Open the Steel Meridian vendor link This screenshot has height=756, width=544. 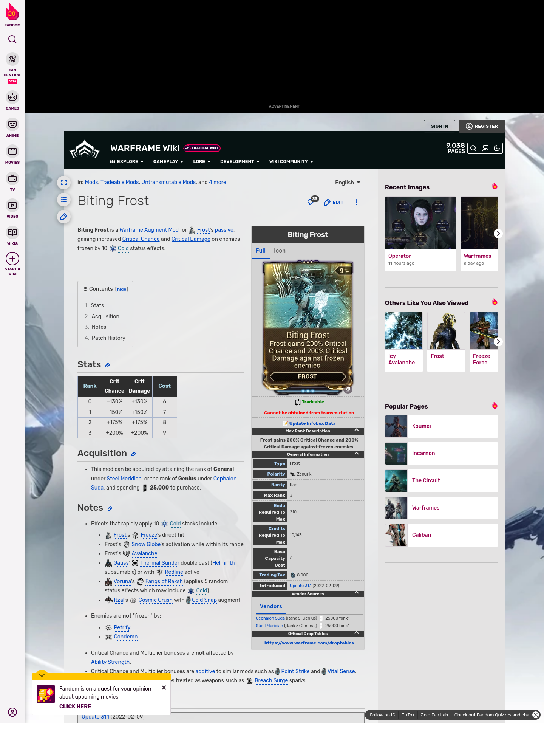[269, 626]
